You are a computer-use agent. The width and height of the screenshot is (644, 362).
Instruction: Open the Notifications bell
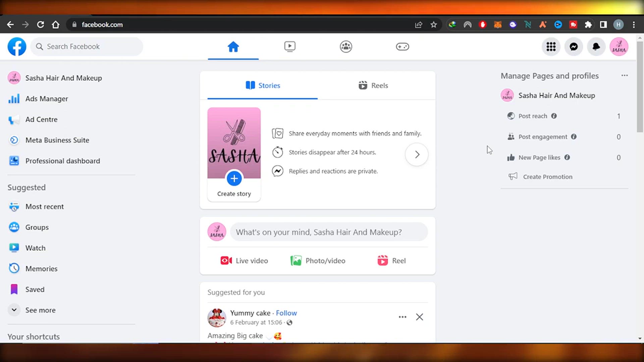pos(596,47)
